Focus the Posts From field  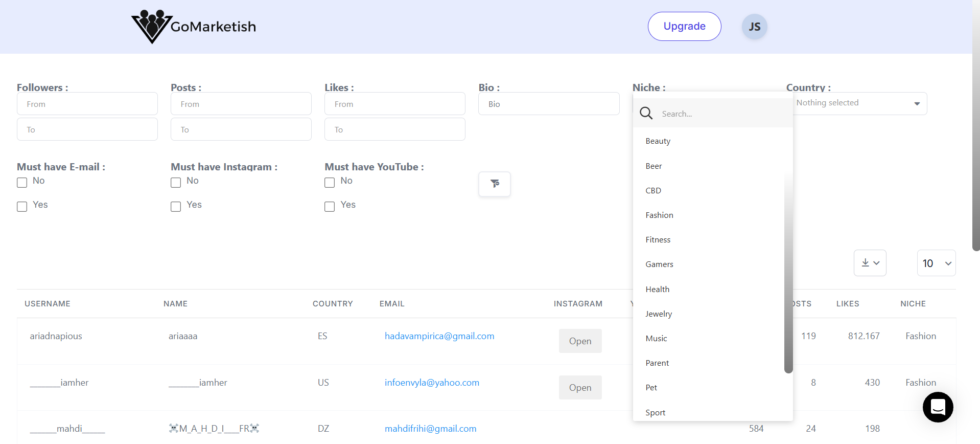click(241, 104)
